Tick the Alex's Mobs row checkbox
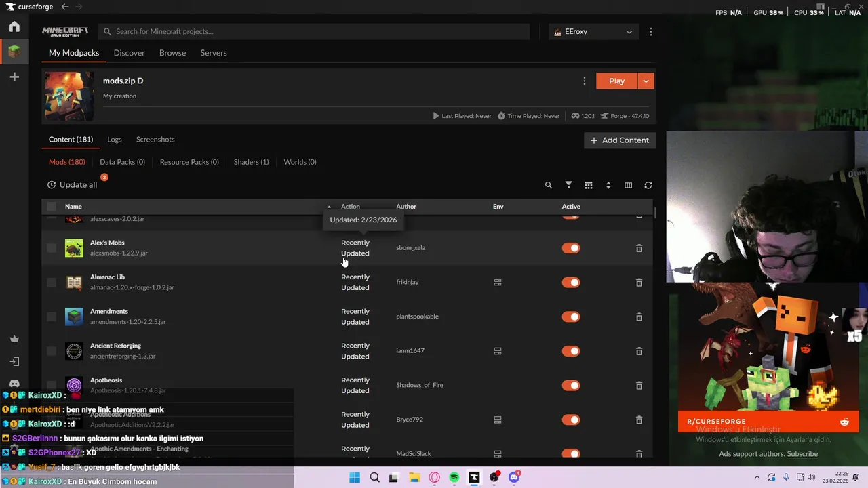This screenshot has width=868, height=488. coord(52,248)
